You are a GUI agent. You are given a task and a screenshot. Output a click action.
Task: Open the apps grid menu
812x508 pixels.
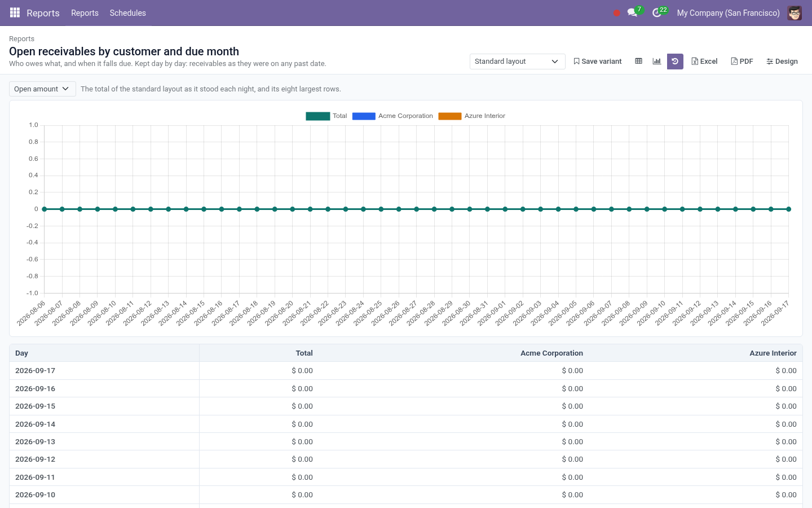pyautogui.click(x=15, y=12)
